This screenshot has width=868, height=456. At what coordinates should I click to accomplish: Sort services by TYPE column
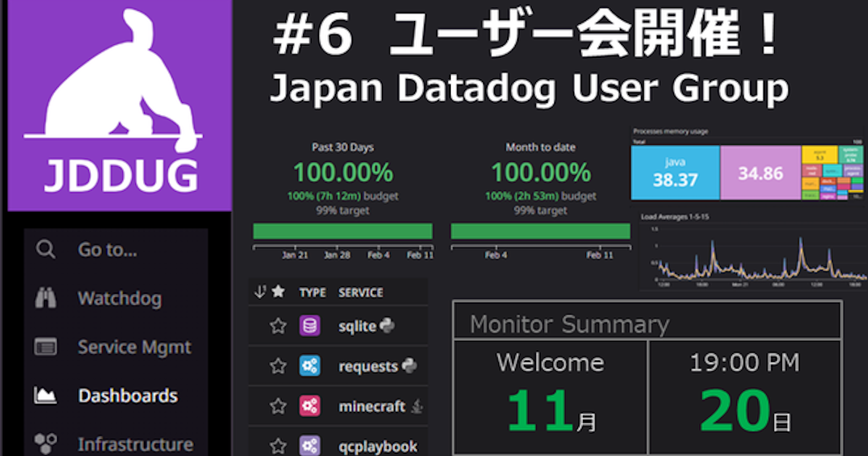[x=312, y=292]
